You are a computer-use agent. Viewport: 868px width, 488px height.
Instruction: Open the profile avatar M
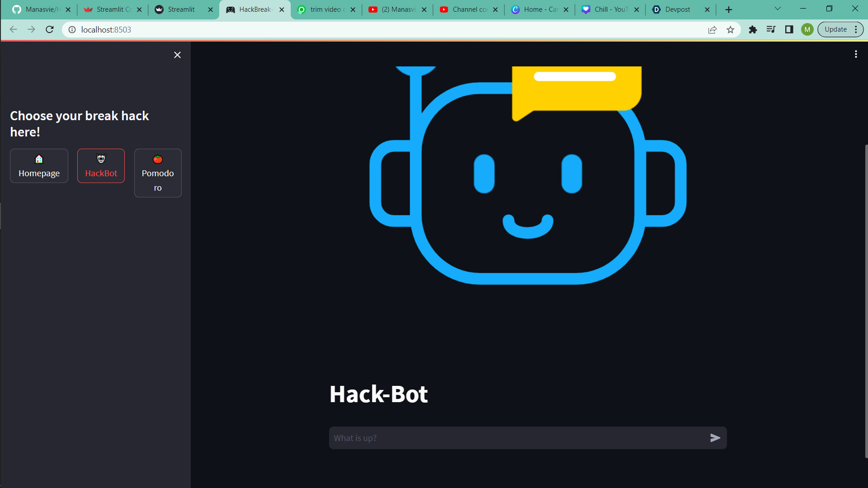[807, 29]
